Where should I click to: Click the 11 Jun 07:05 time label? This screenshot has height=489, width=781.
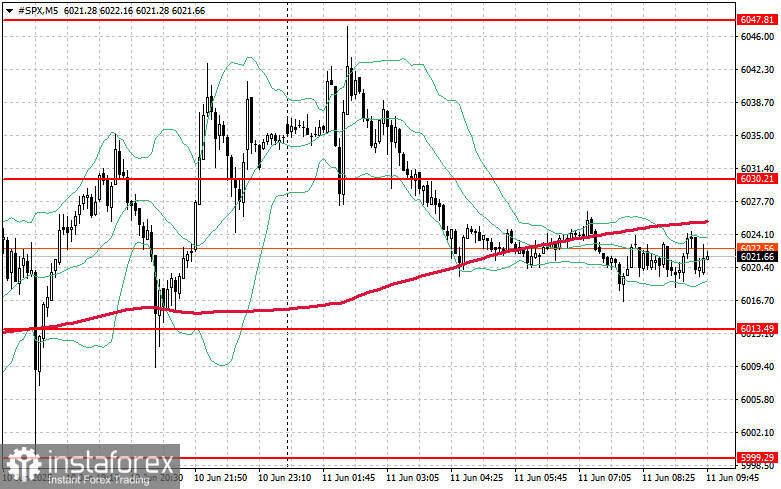(604, 478)
